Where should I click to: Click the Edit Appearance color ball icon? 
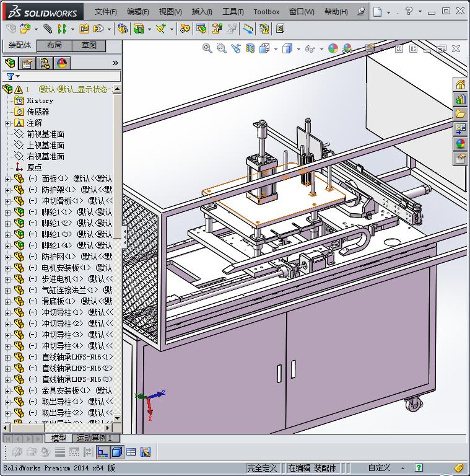(333, 48)
